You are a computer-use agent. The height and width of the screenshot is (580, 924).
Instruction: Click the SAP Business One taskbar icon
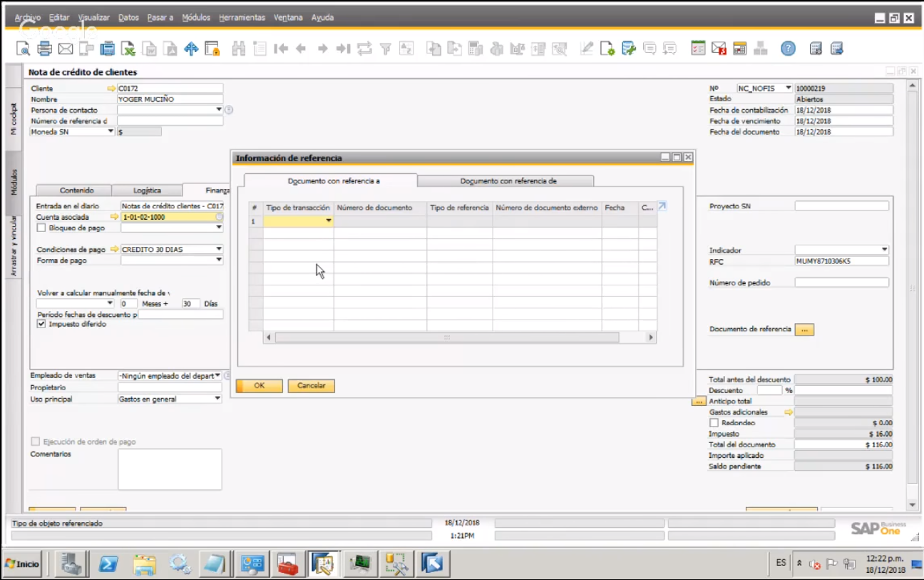pos(324,564)
